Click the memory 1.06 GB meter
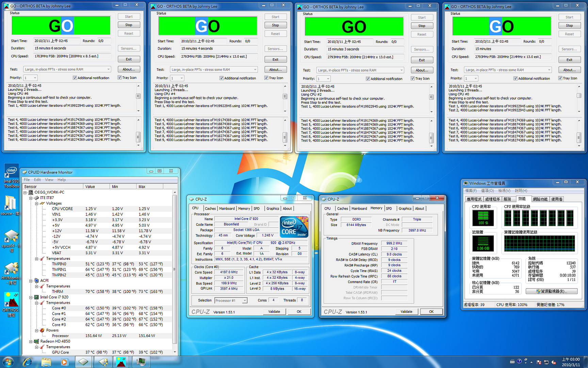588x368 pixels. [x=483, y=244]
